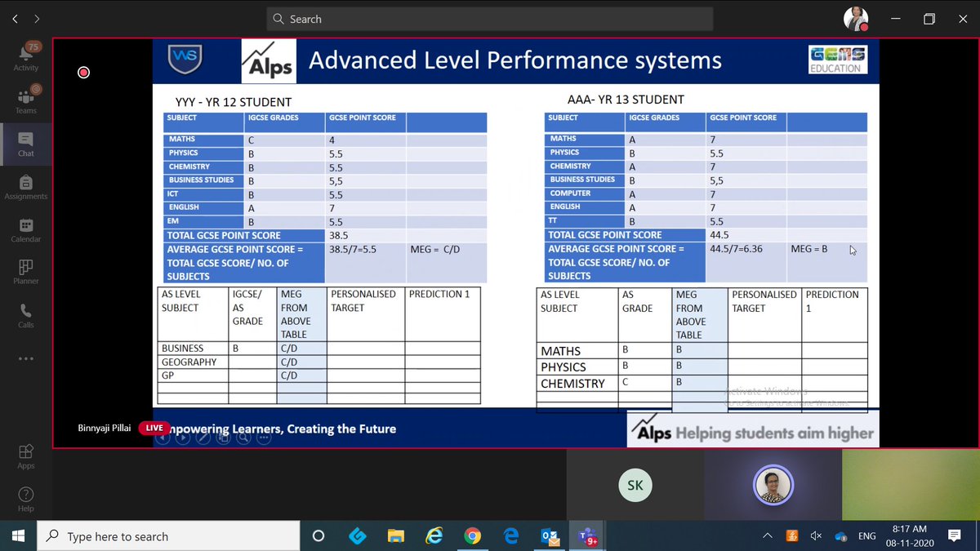The height and width of the screenshot is (551, 980).
Task: Open the Help section in Teams
Action: [25, 500]
